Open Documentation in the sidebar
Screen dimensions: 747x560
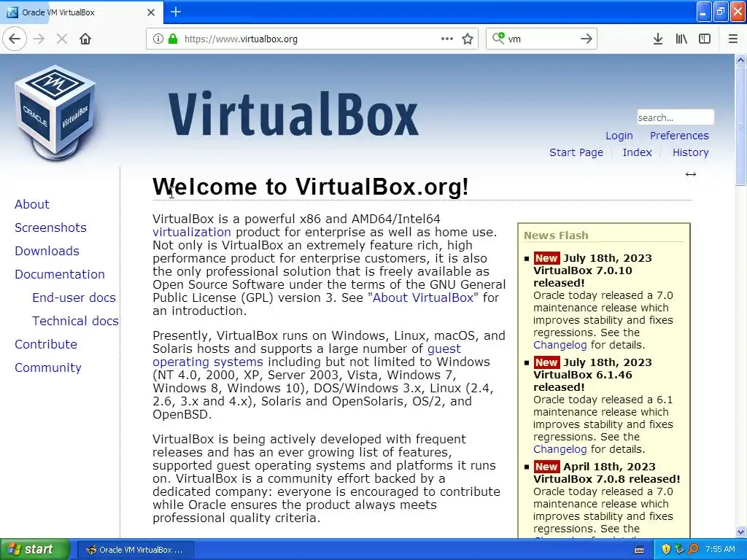coord(60,274)
